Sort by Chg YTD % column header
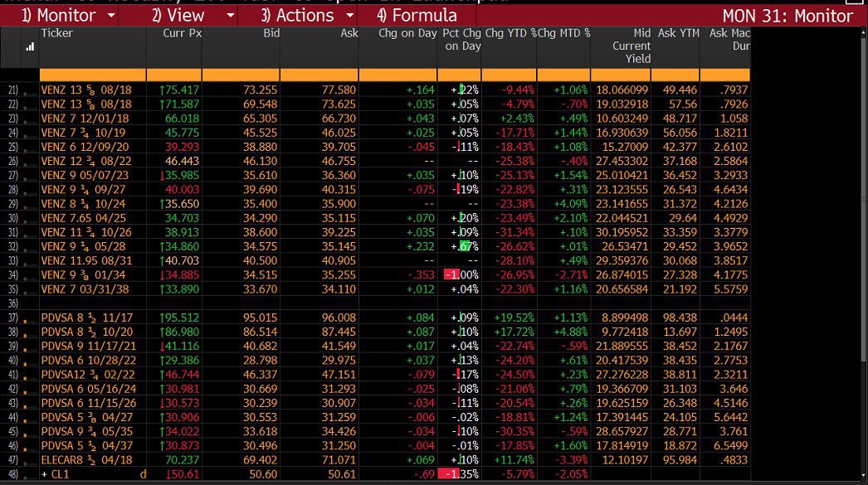Image resolution: width=868 pixels, height=485 pixels. pyautogui.click(x=511, y=33)
